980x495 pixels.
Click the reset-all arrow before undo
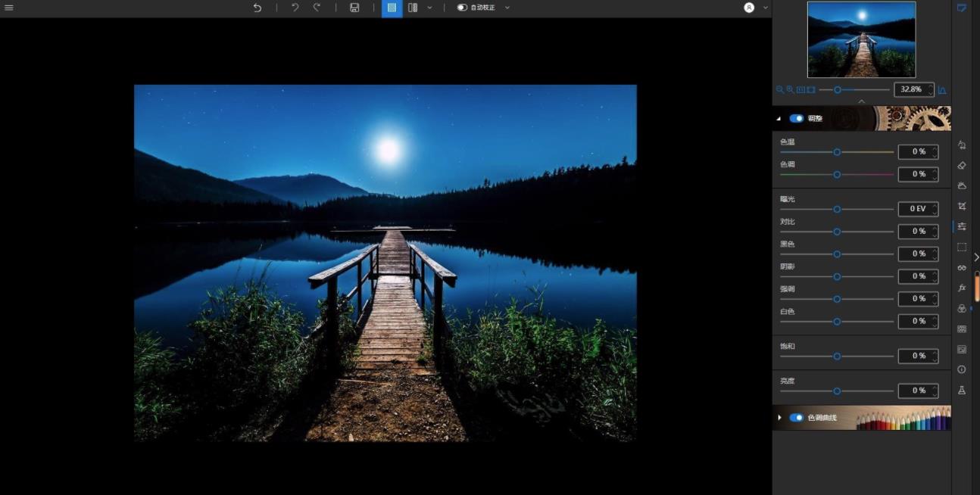click(257, 8)
